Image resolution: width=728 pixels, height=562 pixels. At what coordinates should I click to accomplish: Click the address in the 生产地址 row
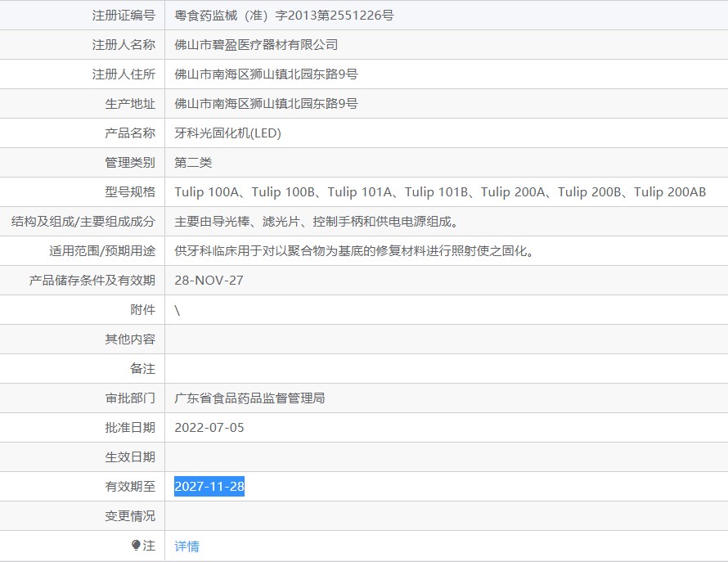[266, 104]
